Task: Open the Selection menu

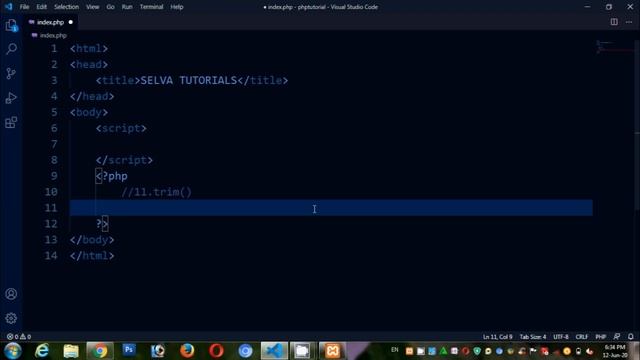Action: point(67,7)
